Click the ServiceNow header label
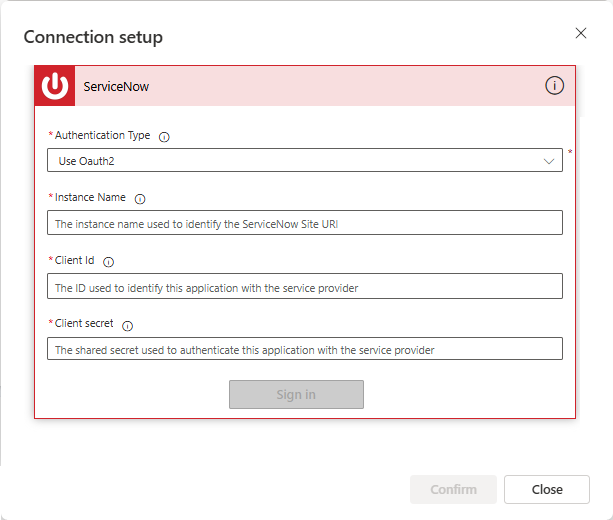The image size is (613, 520). 116,87
